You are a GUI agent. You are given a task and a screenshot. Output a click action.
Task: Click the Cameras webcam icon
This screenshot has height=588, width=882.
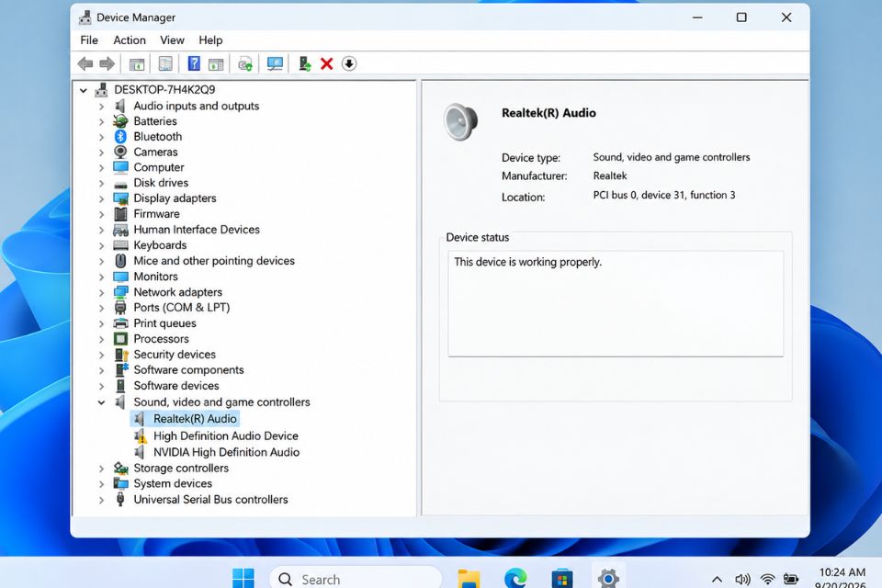click(x=120, y=152)
